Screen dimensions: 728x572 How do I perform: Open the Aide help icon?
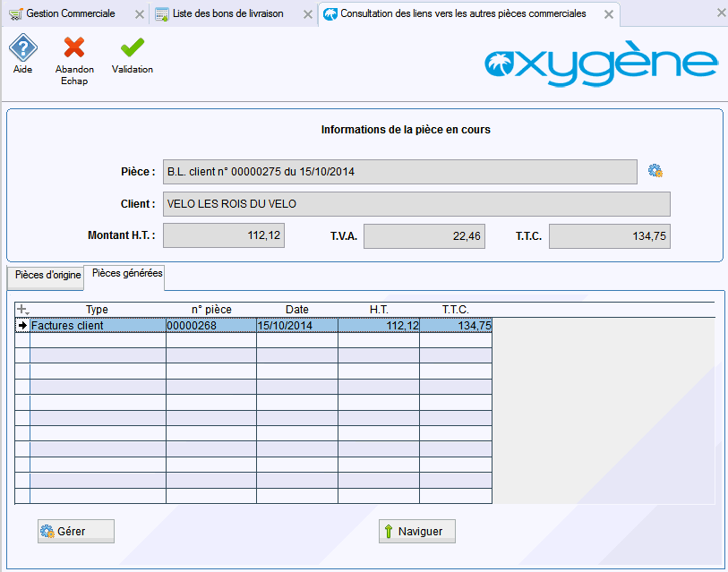(22, 47)
